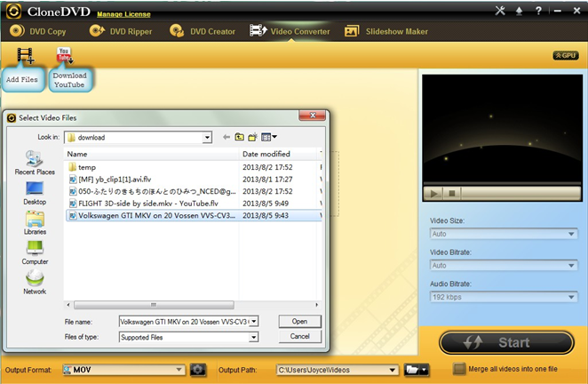Click the horizontal scrollbar in file list
588x384 pixels.
155,305
